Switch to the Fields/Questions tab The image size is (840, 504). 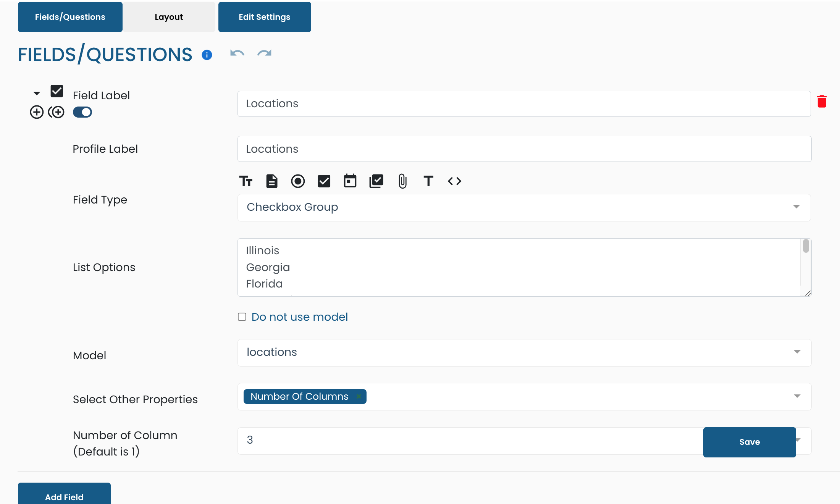pyautogui.click(x=70, y=17)
